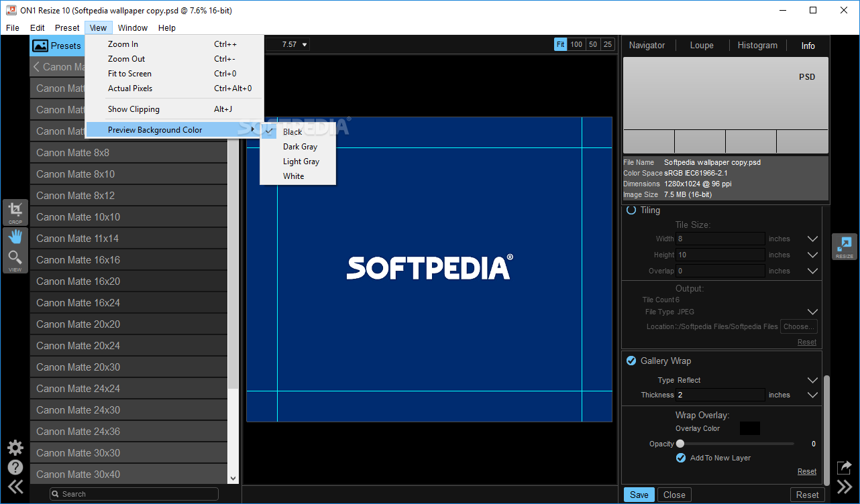Select Fit to Screen menu entry

tap(174, 74)
